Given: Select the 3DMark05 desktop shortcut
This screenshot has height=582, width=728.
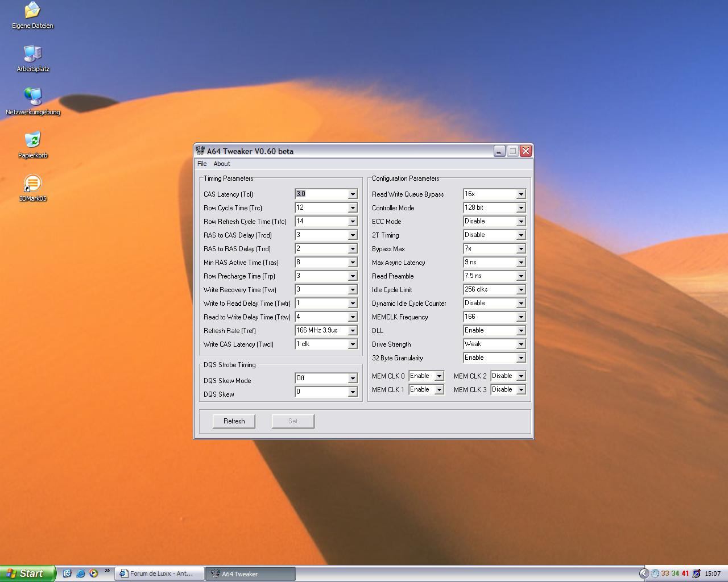Looking at the screenshot, I should coord(32,188).
